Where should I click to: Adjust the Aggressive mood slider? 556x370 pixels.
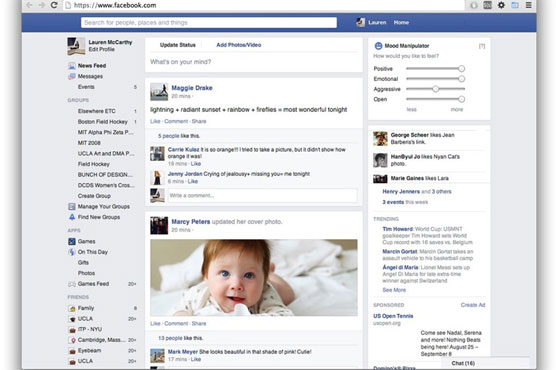[435, 89]
